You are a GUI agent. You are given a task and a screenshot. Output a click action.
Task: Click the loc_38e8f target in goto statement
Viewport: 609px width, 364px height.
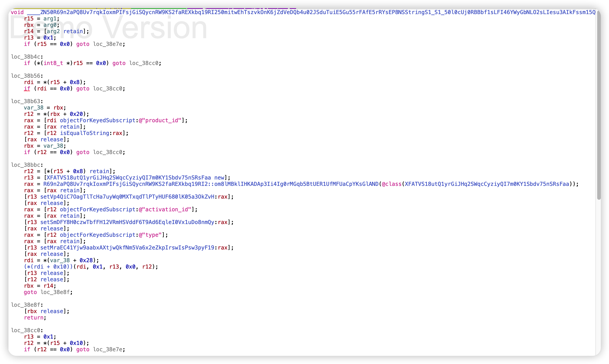point(55,292)
